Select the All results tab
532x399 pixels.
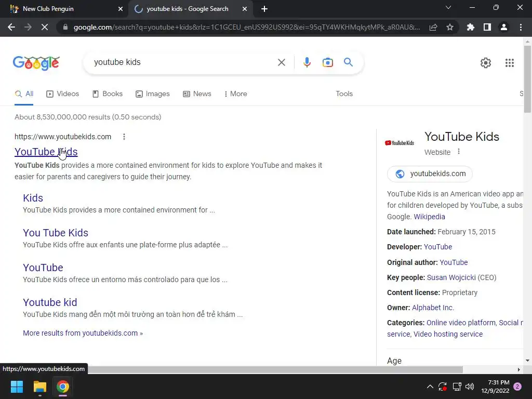click(24, 94)
